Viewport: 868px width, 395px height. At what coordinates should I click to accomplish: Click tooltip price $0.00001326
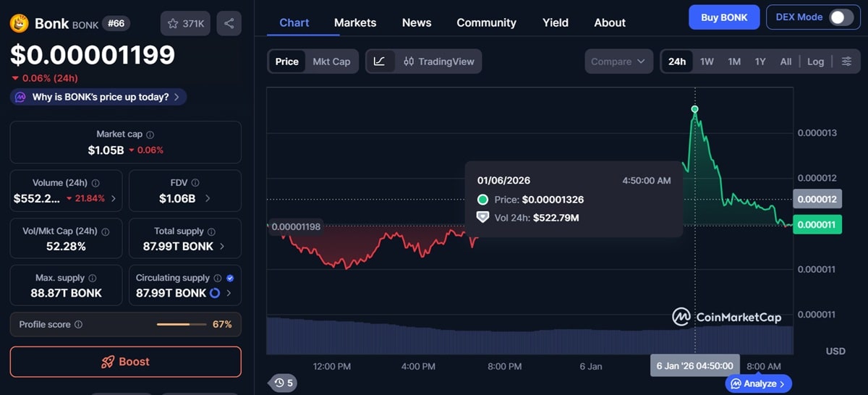[553, 200]
